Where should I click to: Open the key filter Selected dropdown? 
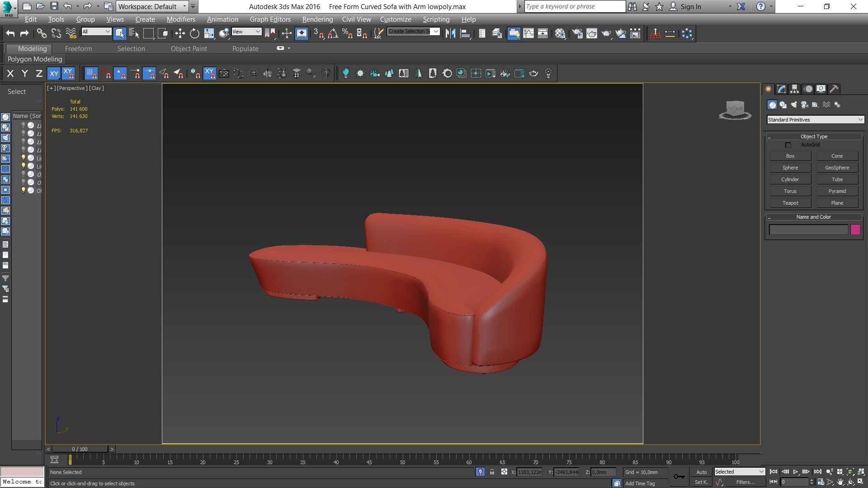click(x=739, y=472)
